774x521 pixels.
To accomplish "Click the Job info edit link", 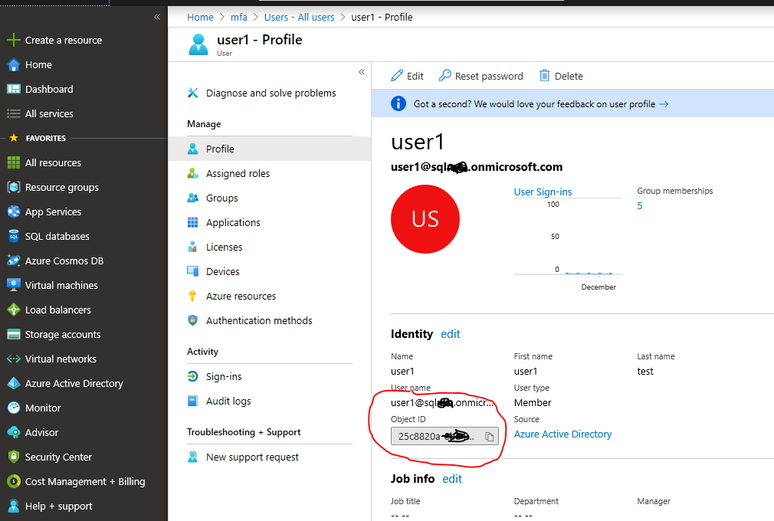I will (x=452, y=479).
